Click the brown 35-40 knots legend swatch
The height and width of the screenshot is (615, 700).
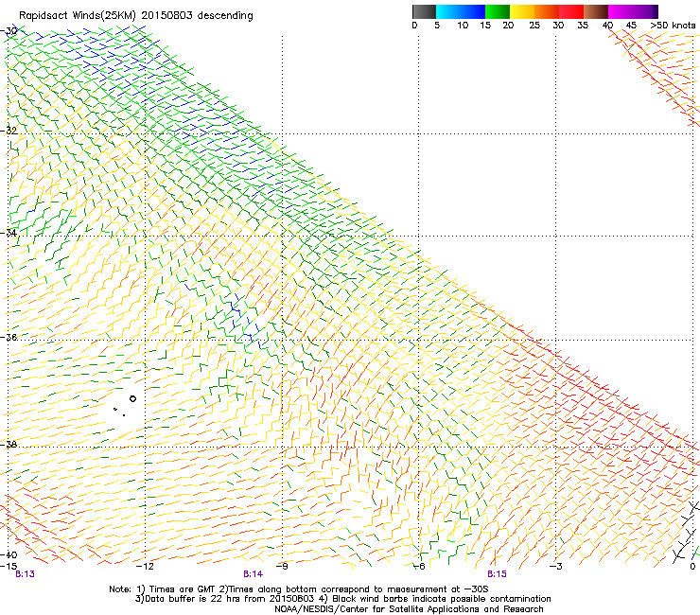[x=596, y=11]
